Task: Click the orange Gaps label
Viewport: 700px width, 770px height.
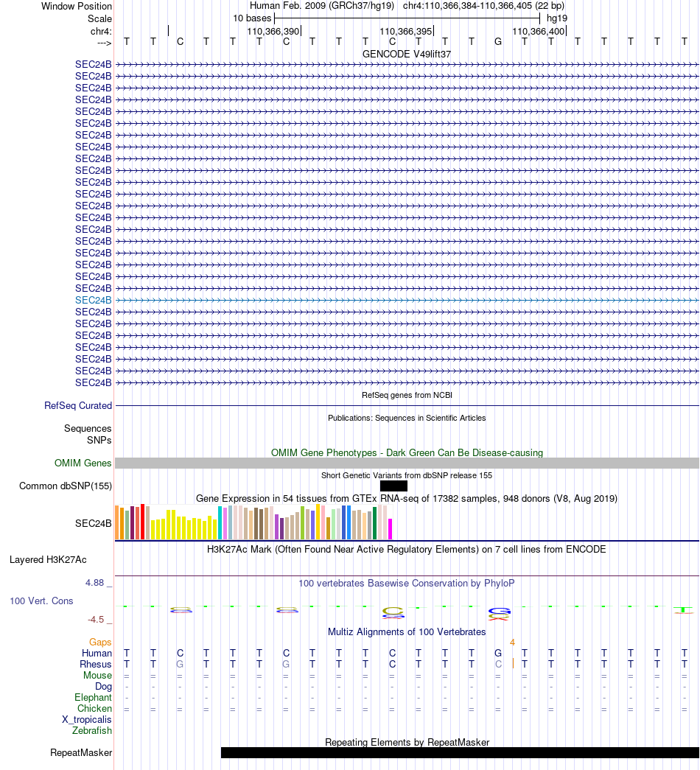Action: (100, 643)
